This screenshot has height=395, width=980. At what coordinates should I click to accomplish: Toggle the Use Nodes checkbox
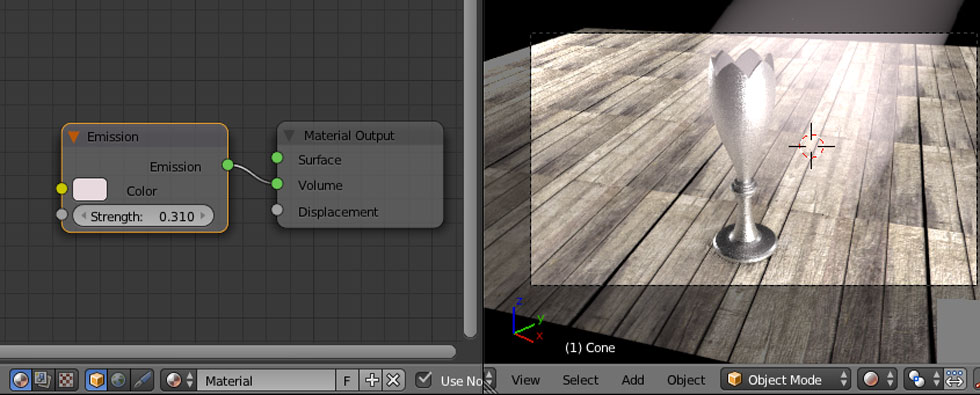[x=424, y=379]
